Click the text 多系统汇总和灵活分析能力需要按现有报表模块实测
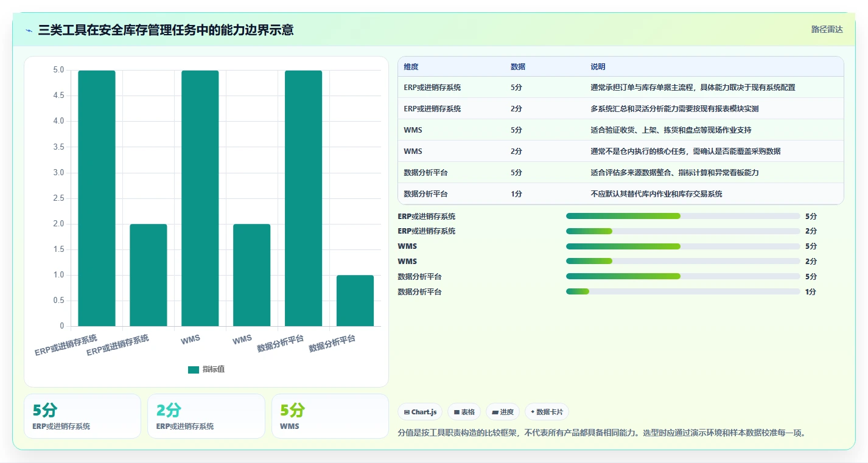This screenshot has height=463, width=868. pos(674,109)
